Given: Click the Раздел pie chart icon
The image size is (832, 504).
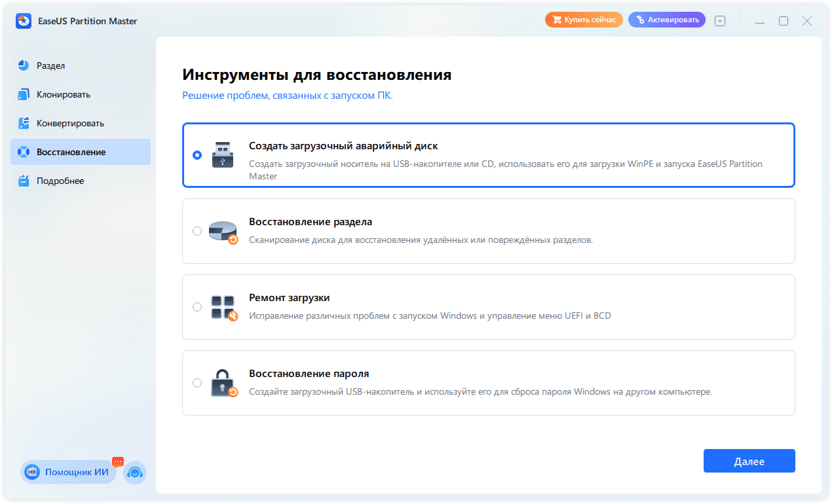Looking at the screenshot, I should [24, 65].
